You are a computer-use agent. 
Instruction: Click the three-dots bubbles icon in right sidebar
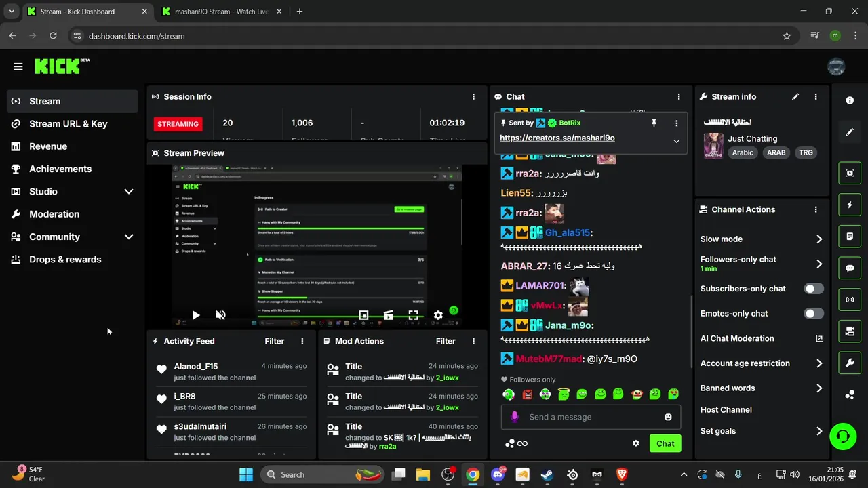coord(850,394)
